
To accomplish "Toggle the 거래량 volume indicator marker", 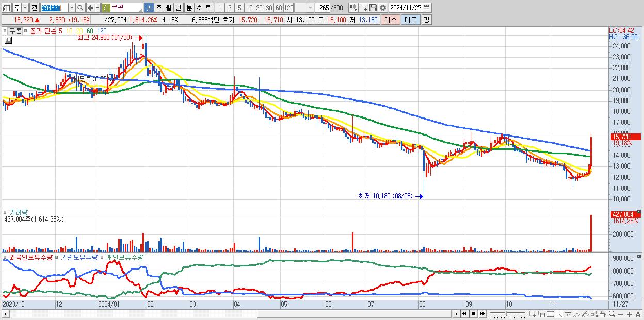I will point(6,212).
